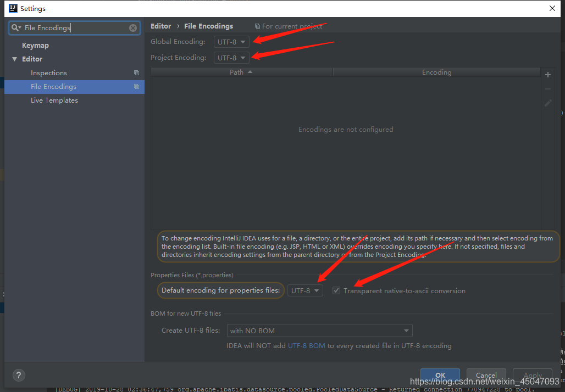The width and height of the screenshot is (565, 392).
Task: Click the Encodings are not configured text
Action: coord(346,129)
